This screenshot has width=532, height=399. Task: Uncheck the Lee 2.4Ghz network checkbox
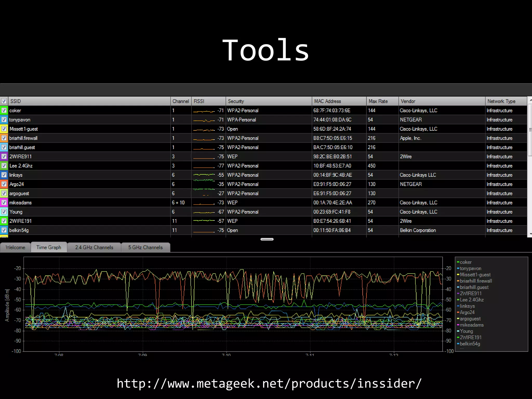(x=4, y=165)
